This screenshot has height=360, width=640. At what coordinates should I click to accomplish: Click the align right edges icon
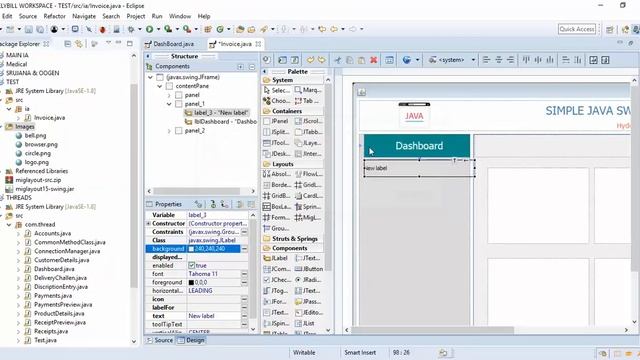510,60
